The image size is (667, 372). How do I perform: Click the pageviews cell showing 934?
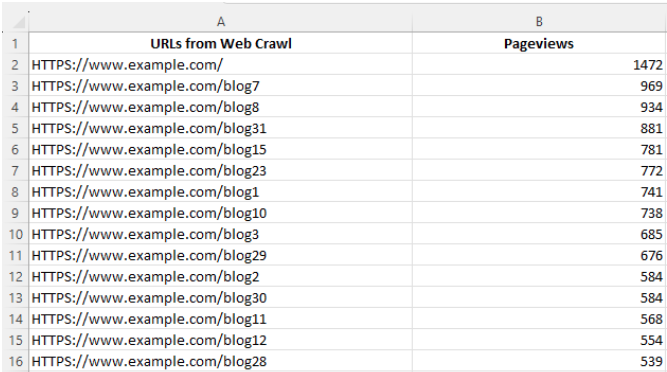coord(539,107)
